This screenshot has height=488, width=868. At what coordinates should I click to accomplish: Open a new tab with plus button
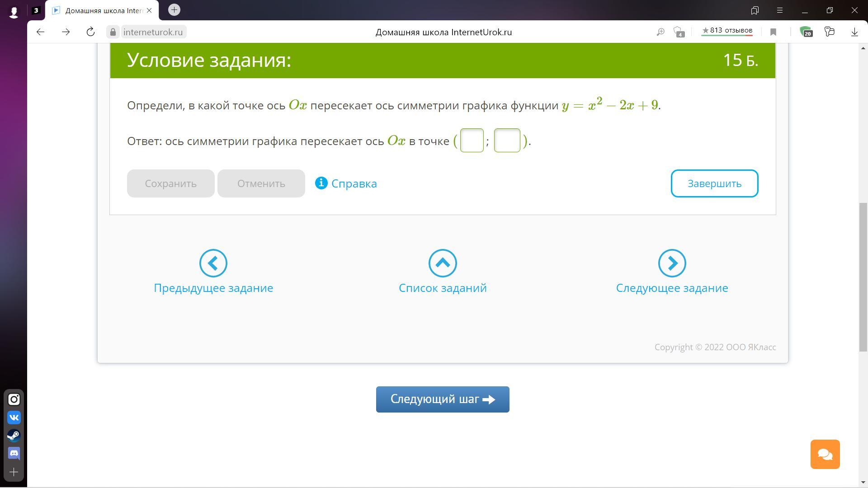click(174, 10)
